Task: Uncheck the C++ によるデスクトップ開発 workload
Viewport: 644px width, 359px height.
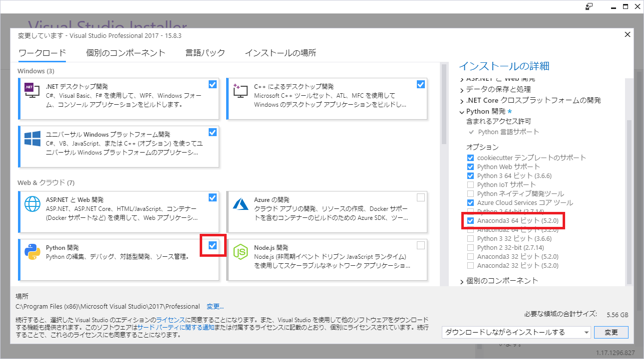Action: pos(421,84)
